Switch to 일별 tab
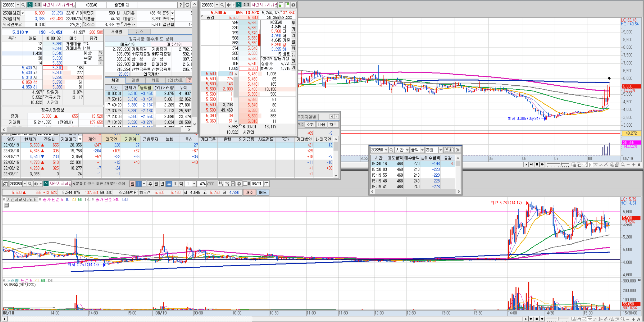The image size is (644, 322). click(135, 80)
